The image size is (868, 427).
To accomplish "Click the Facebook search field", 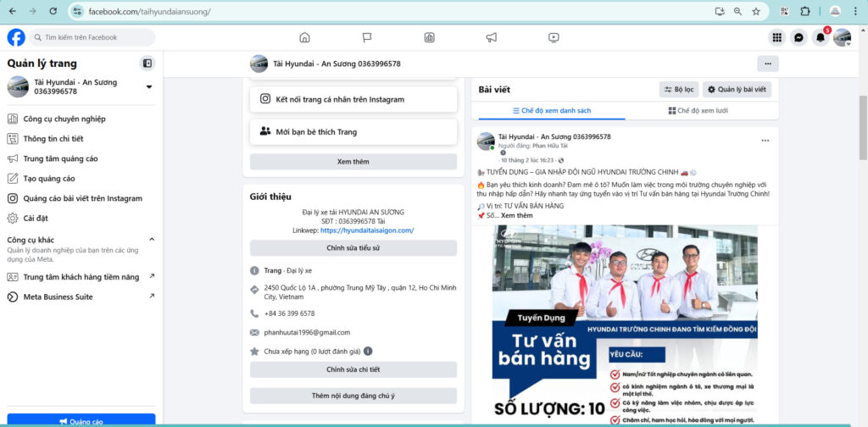I will point(93,37).
